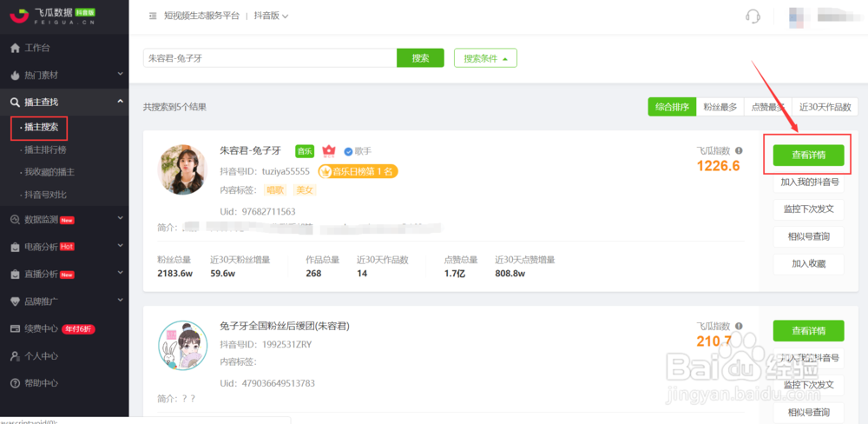
Task: Sort results by 点赞最多
Action: [768, 108]
